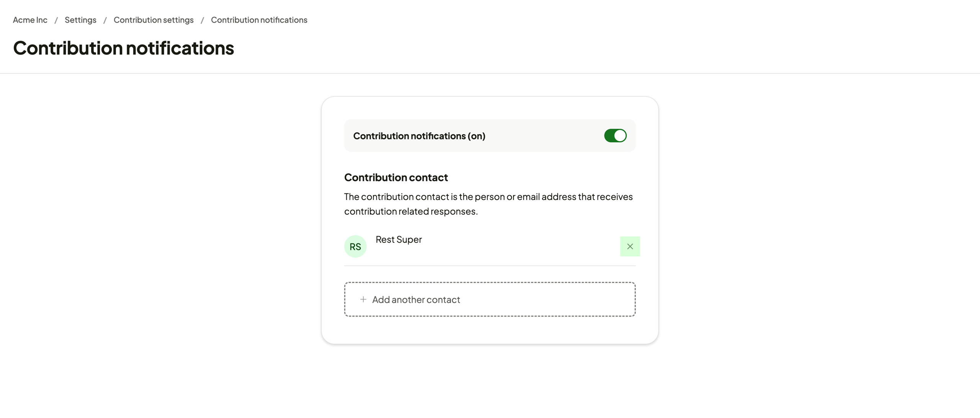
Task: Click the plus icon in Add another contact
Action: pyautogui.click(x=363, y=299)
